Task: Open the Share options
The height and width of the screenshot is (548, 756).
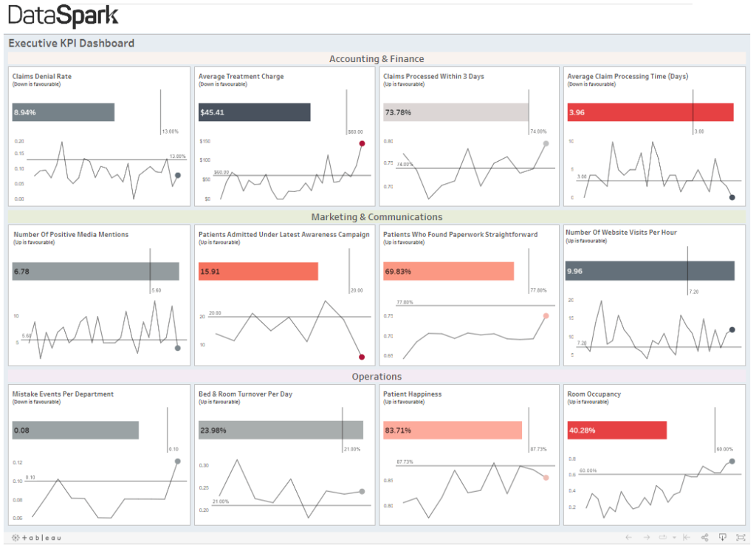Action: click(x=704, y=537)
